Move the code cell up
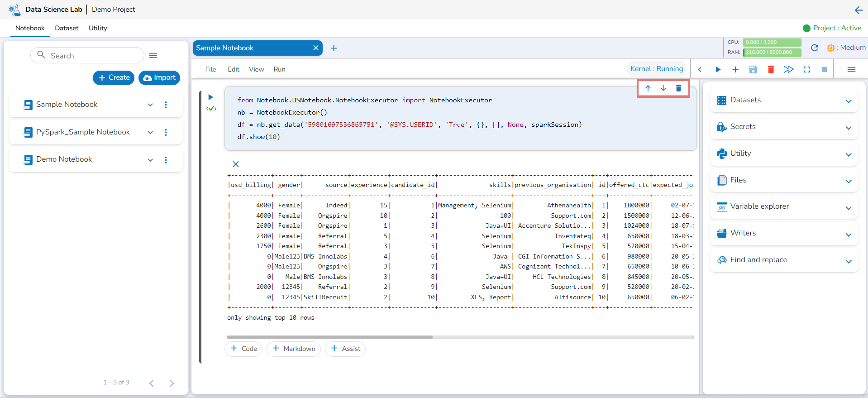868x398 pixels. click(648, 88)
